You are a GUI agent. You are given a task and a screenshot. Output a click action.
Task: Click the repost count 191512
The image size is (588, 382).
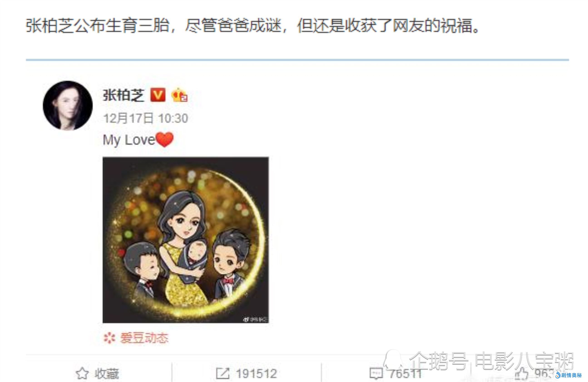pyautogui.click(x=256, y=374)
